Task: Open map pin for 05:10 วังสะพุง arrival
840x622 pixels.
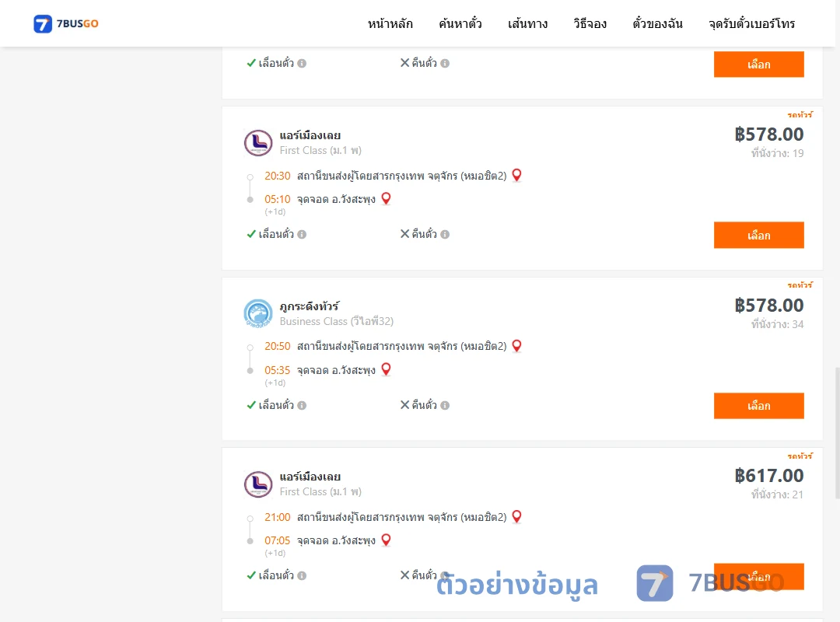Action: pyautogui.click(x=386, y=199)
